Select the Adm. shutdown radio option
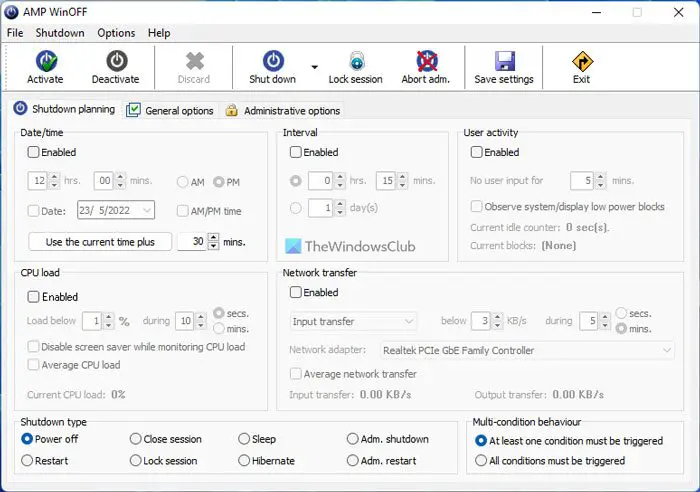 pos(353,439)
